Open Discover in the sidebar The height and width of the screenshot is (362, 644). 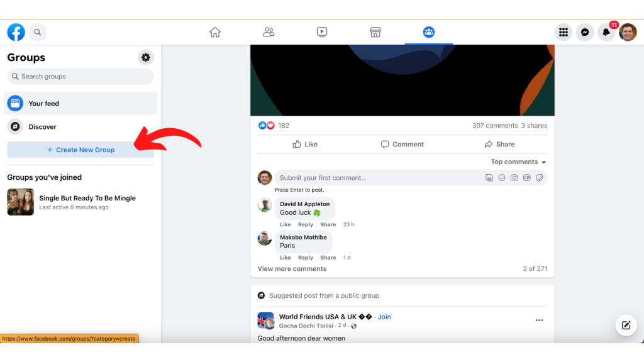coord(80,127)
